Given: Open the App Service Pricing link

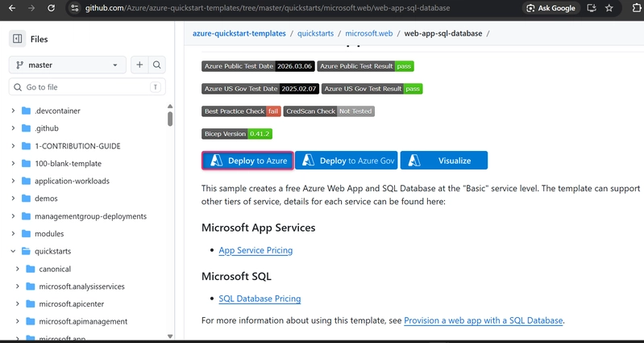Looking at the screenshot, I should coord(256,250).
